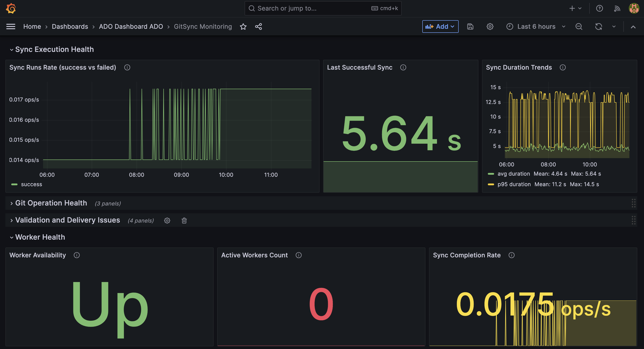
Task: Open ADO Dashboard ADO breadcrumb folder
Action: (131, 27)
